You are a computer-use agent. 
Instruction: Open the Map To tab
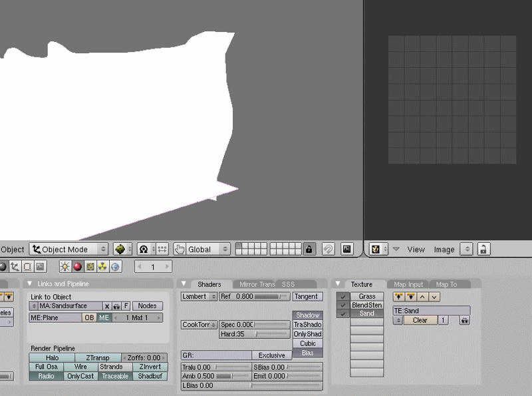[446, 284]
